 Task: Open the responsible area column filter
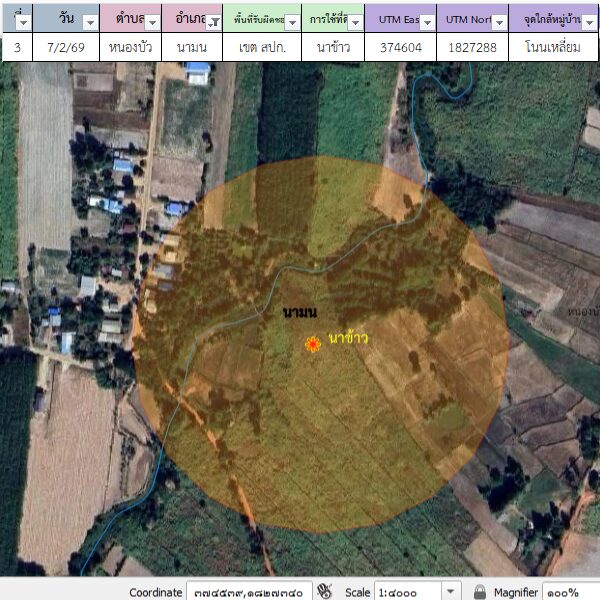292,22
